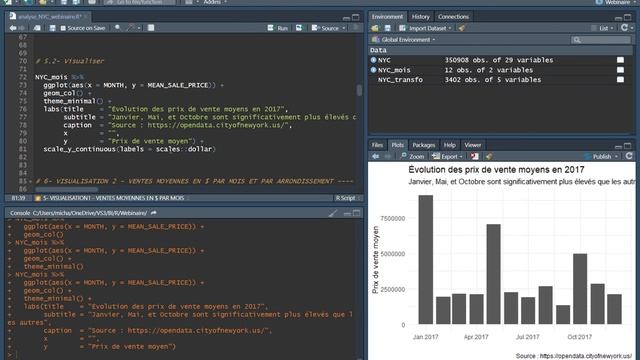View console working directory arrow

coord(154,213)
